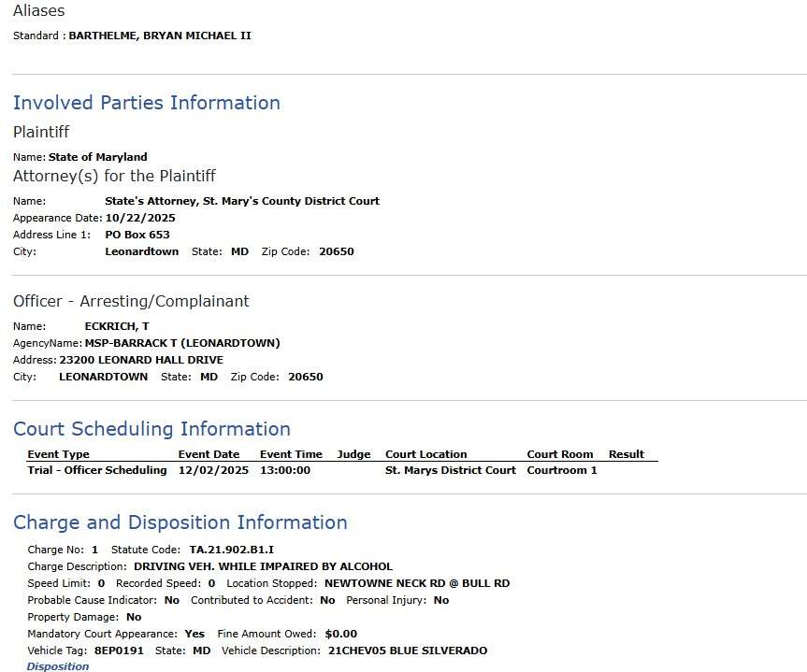Click the 12/02/2025 event date value

point(213,470)
